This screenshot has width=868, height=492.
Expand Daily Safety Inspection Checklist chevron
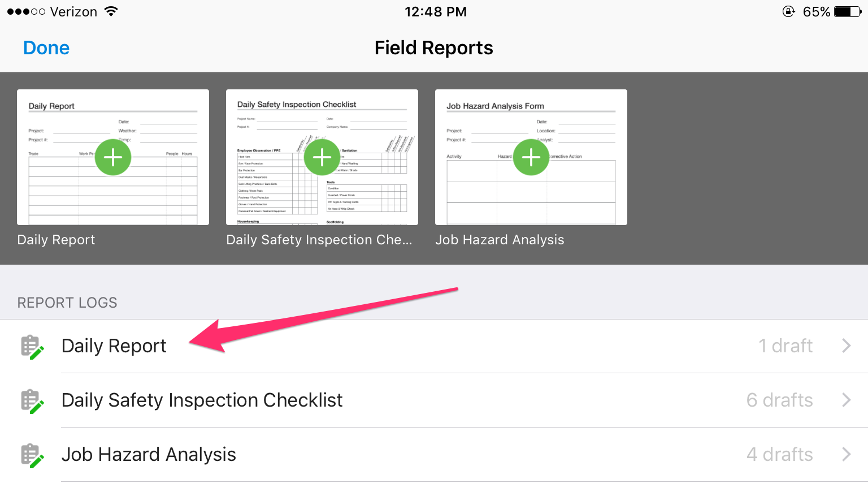[x=846, y=400]
